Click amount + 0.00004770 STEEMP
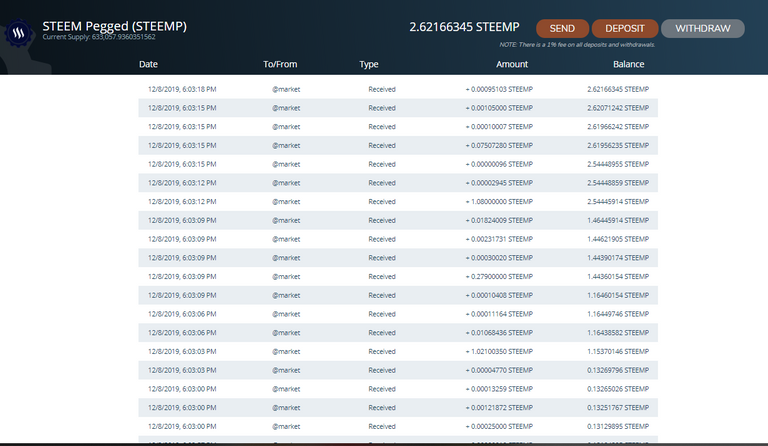Viewport: 768px width, 446px height. [x=499, y=371]
